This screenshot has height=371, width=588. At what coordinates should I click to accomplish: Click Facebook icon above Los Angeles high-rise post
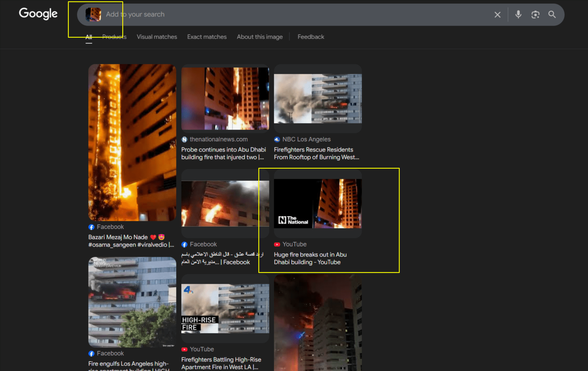(x=91, y=354)
